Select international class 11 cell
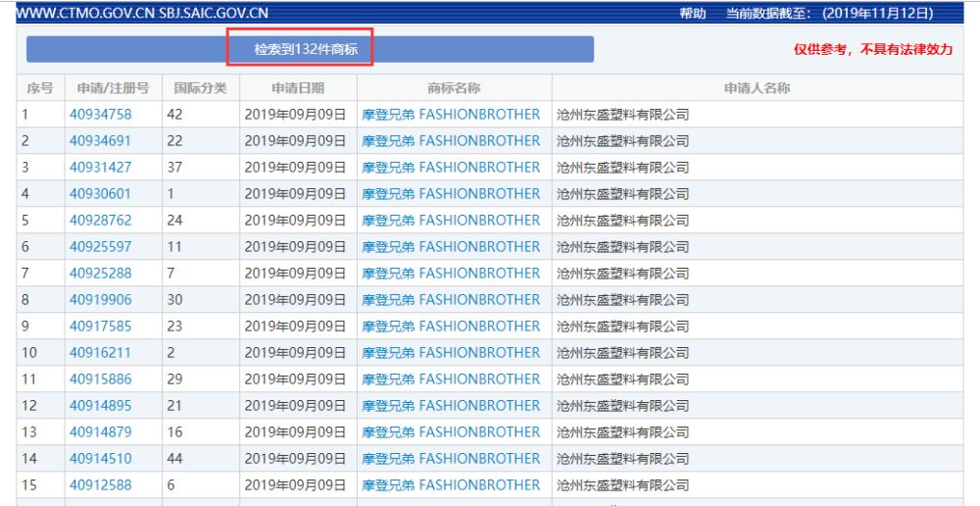 201,246
